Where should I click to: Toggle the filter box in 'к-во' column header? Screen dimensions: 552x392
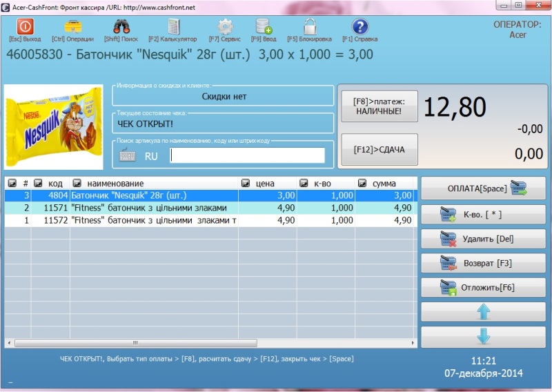(x=304, y=184)
